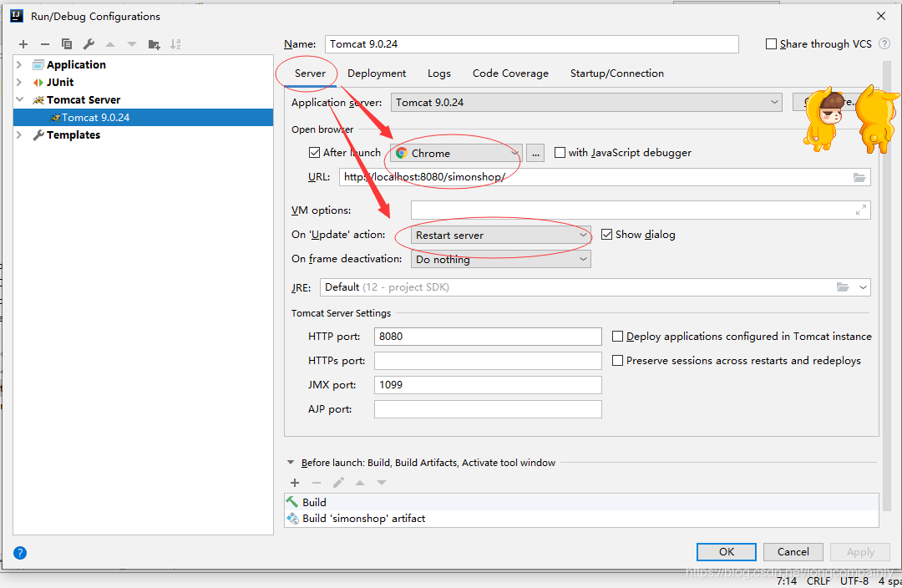Click CRLF line separator in IDE status bar

click(x=818, y=581)
